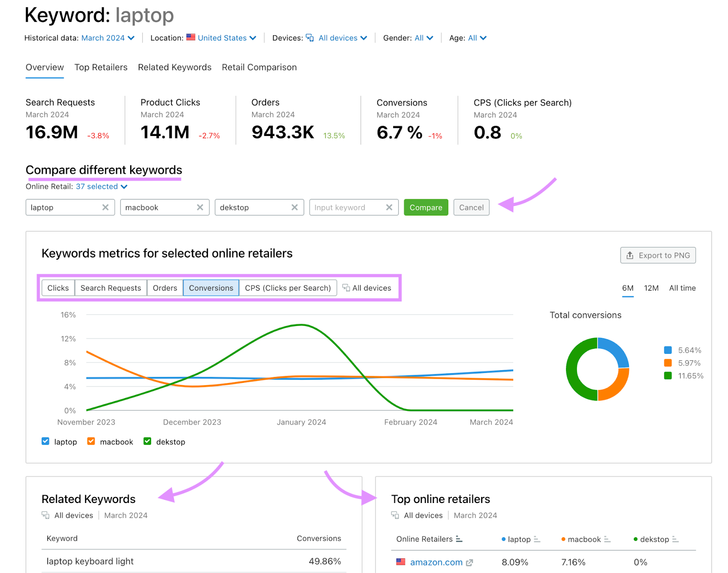Viewport: 728px width, 573px height.
Task: Open Location United States dropdown
Action: pos(222,38)
